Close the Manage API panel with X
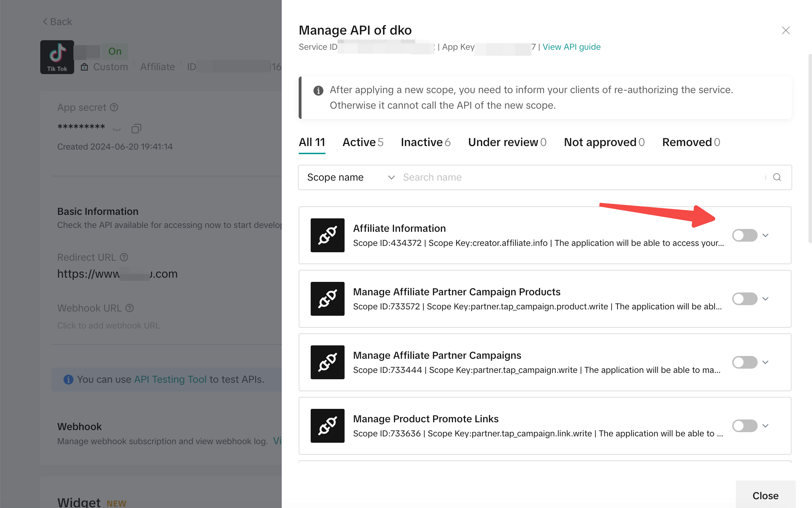 786,30
